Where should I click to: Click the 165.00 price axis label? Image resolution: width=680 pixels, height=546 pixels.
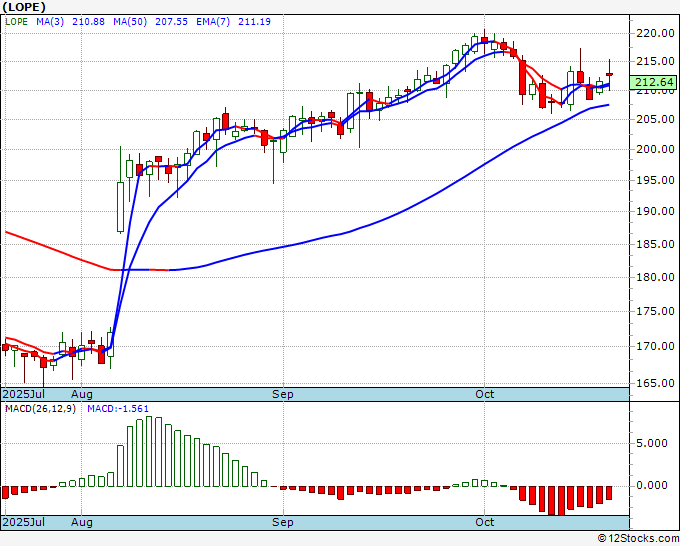[x=655, y=383]
